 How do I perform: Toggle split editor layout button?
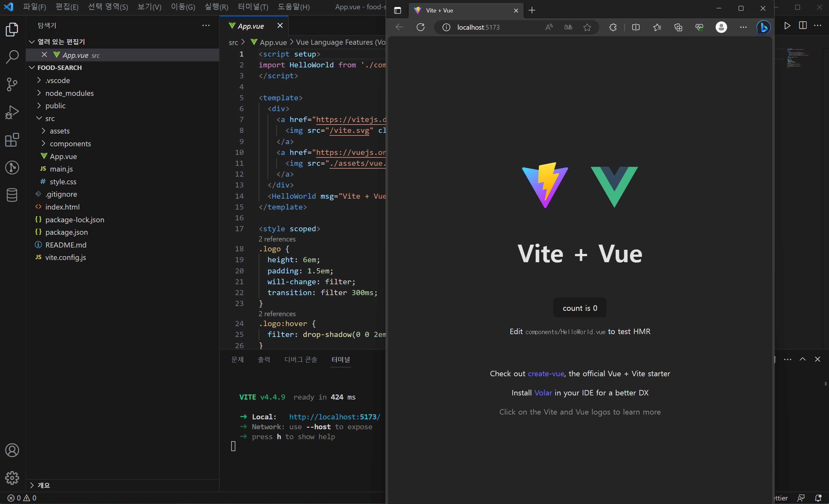pyautogui.click(x=803, y=26)
